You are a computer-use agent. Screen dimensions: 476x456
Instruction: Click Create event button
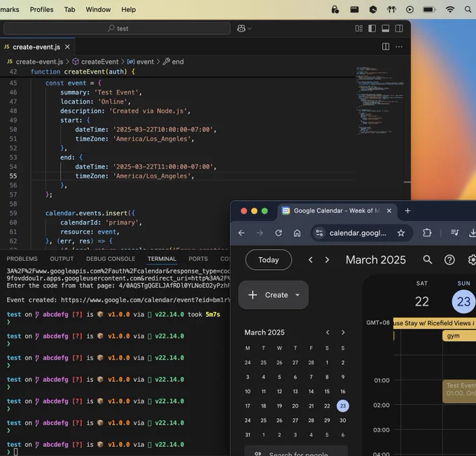[273, 295]
